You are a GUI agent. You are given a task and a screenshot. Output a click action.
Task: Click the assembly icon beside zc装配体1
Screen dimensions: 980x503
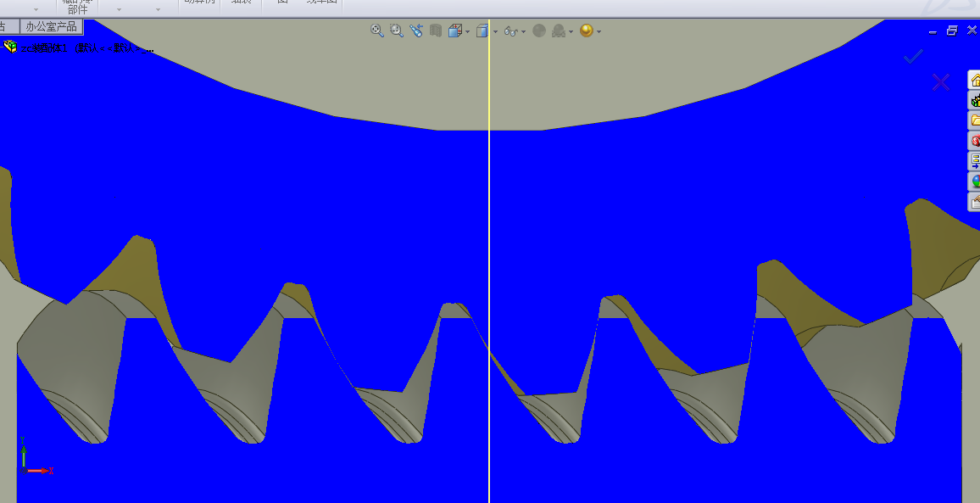(x=10, y=47)
